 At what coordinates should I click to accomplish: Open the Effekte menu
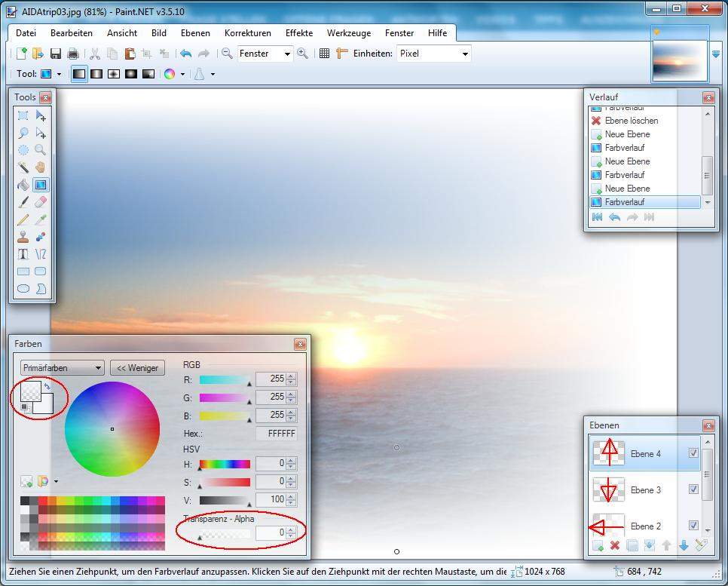[299, 33]
